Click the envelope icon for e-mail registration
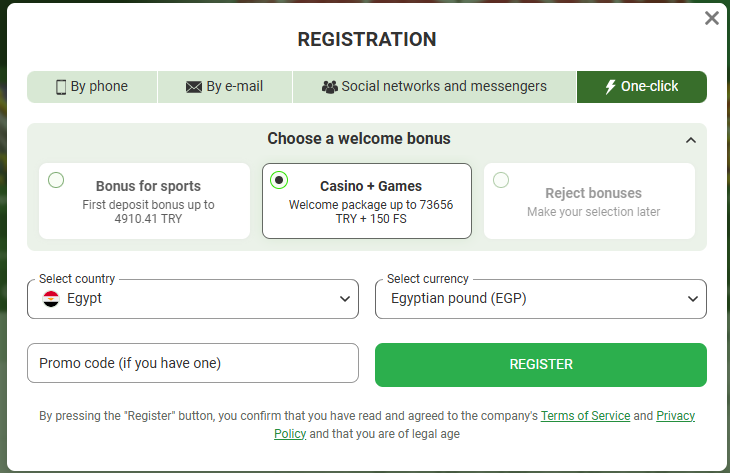The width and height of the screenshot is (730, 473). pyautogui.click(x=194, y=87)
